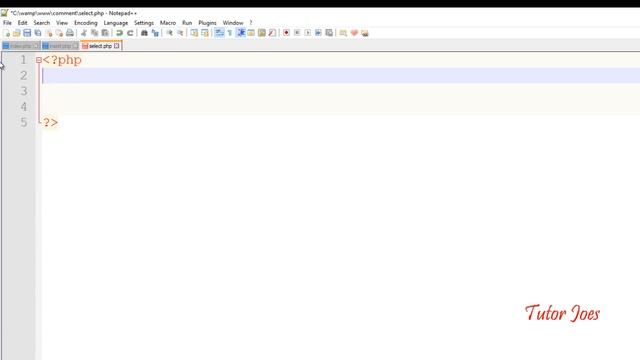Screen dimensions: 640x360
Task: Click the Save Recorded Macro icon
Action: point(329,33)
